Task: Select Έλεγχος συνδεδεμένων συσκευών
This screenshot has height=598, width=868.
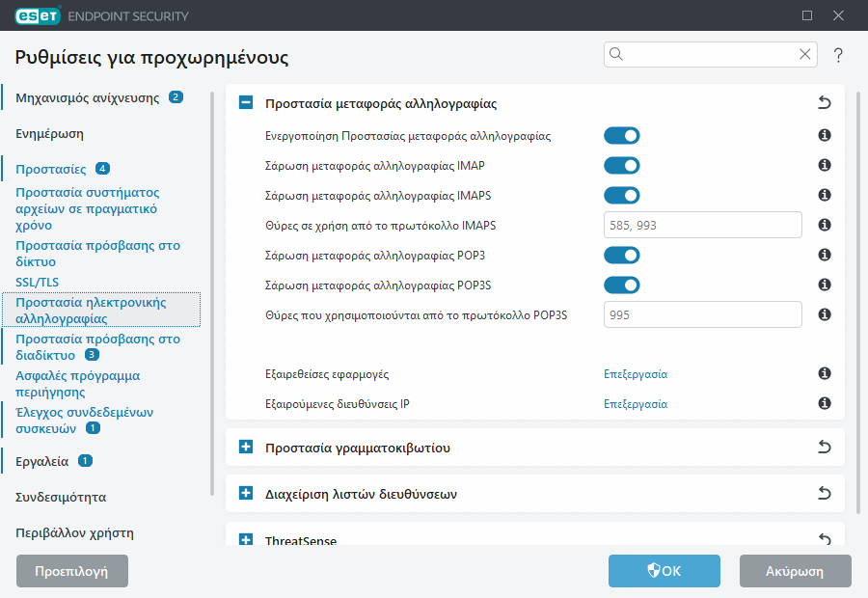Action: [85, 421]
